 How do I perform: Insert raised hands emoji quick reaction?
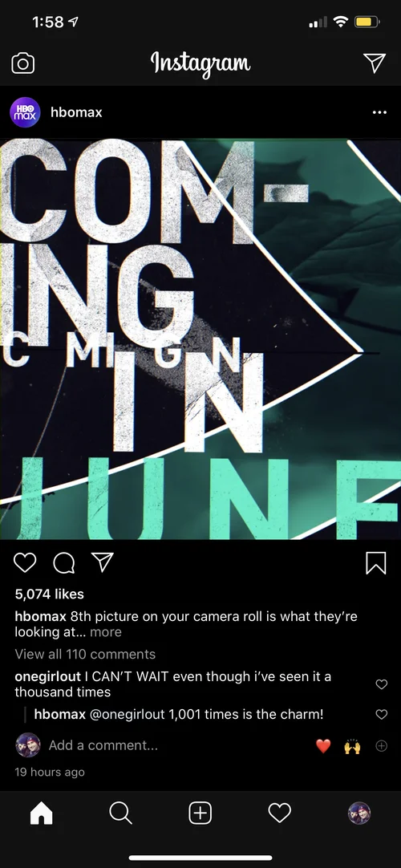point(352,746)
